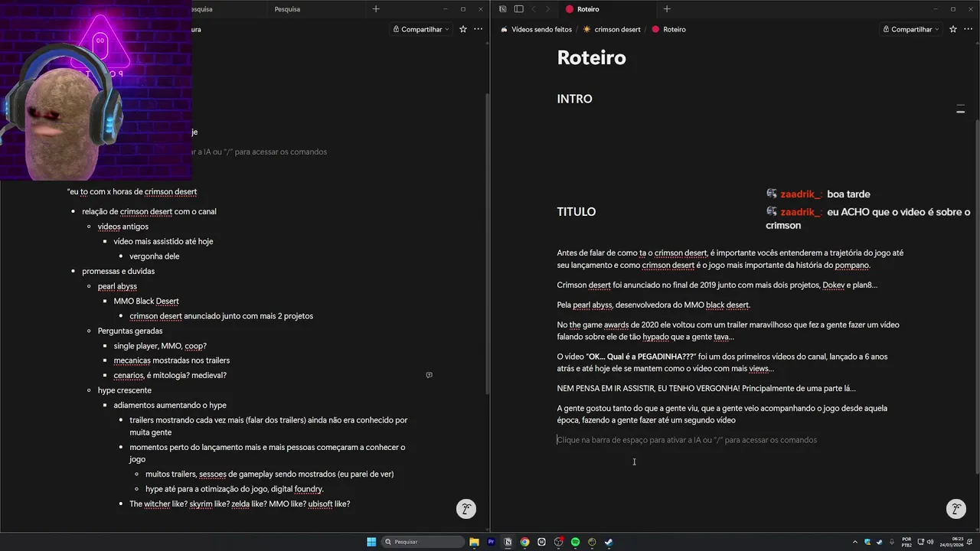The image size is (980, 551).
Task: Open Google Chrome from the taskbar
Action: click(x=524, y=542)
